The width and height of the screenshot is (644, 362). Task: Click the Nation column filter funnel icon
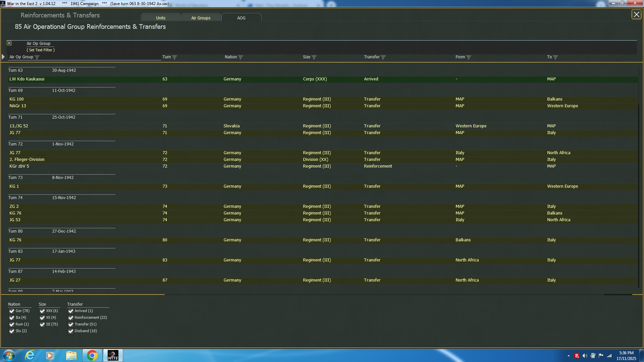[x=240, y=57]
